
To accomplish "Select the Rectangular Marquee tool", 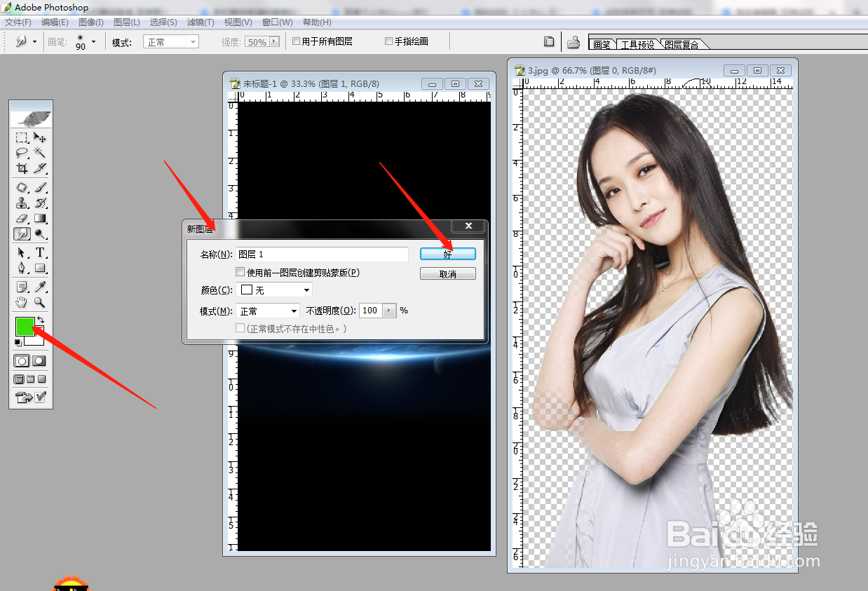I will click(x=22, y=137).
